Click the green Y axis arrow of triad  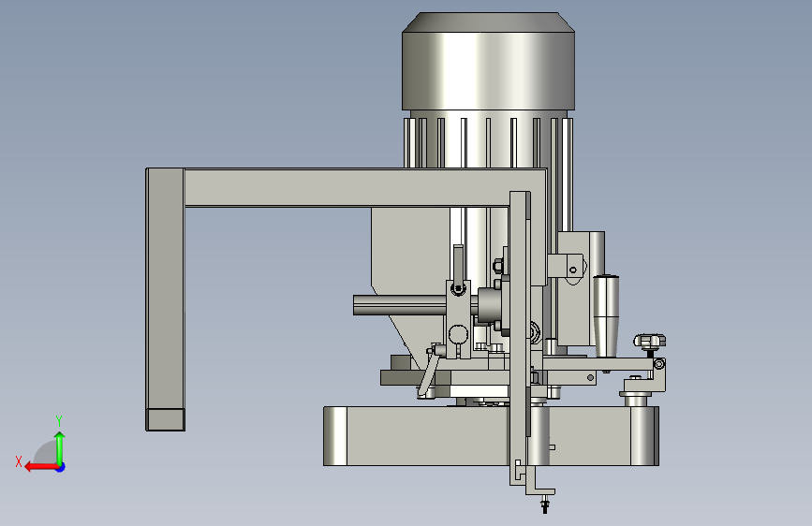point(60,447)
